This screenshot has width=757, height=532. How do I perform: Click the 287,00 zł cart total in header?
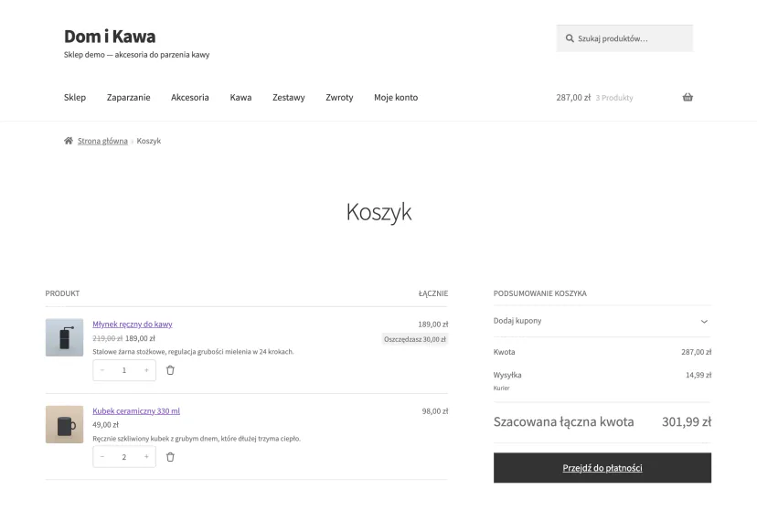pyautogui.click(x=573, y=97)
